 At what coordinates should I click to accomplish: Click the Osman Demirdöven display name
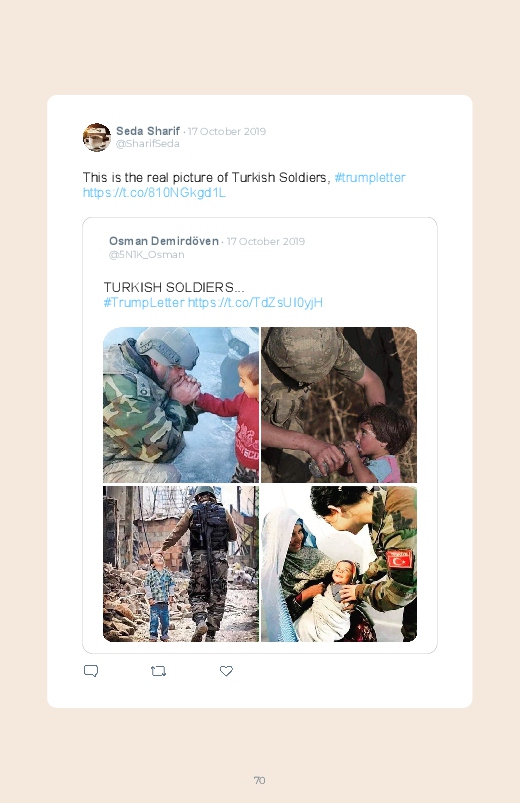[163, 241]
